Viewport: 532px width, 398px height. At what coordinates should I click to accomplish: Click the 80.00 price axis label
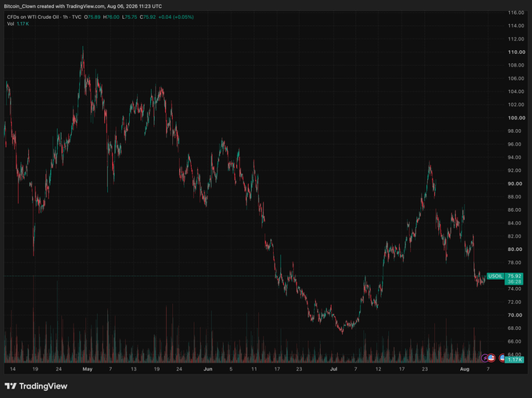tap(515, 249)
